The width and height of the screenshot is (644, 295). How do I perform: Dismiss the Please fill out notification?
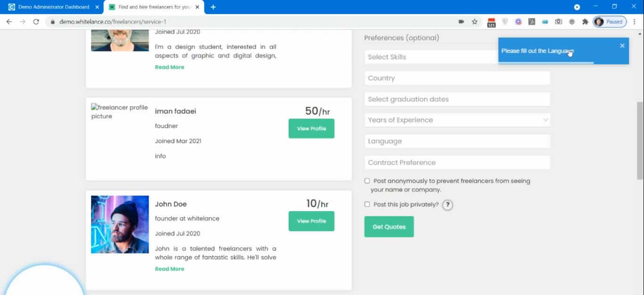click(x=622, y=46)
